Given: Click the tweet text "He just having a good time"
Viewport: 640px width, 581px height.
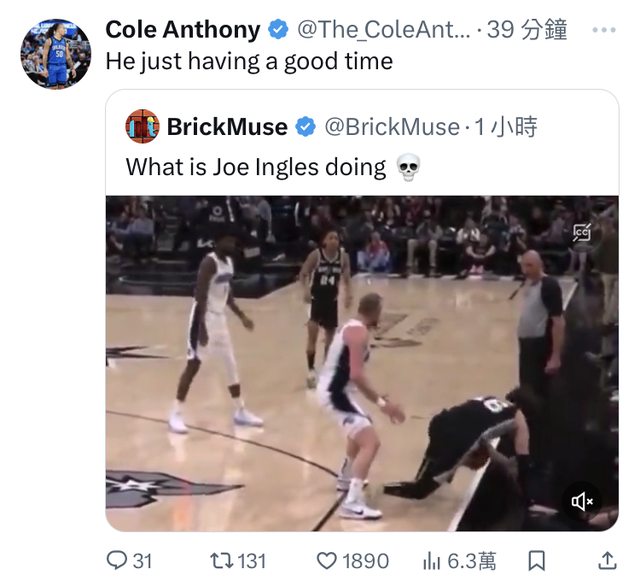Looking at the screenshot, I should [249, 61].
